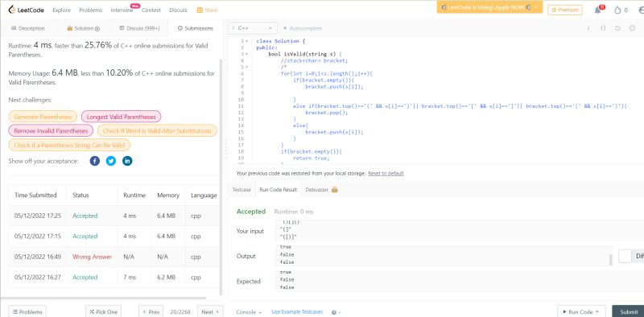The height and width of the screenshot is (317, 644).
Task: Collapse the code fold at line 5
Action: [x=246, y=67]
